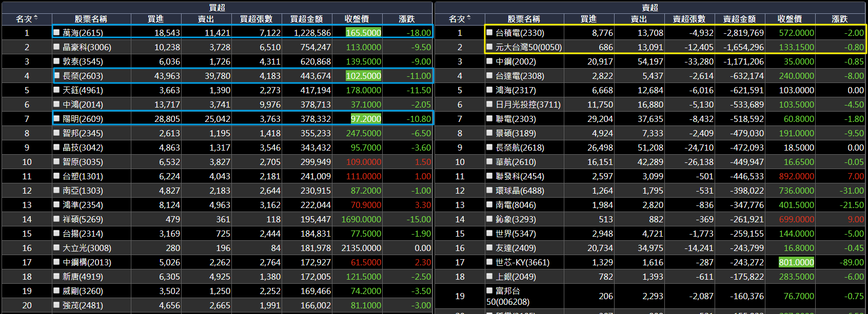Click 賣出 header in 買超 table
The width and height of the screenshot is (868, 314).
click(x=206, y=19)
